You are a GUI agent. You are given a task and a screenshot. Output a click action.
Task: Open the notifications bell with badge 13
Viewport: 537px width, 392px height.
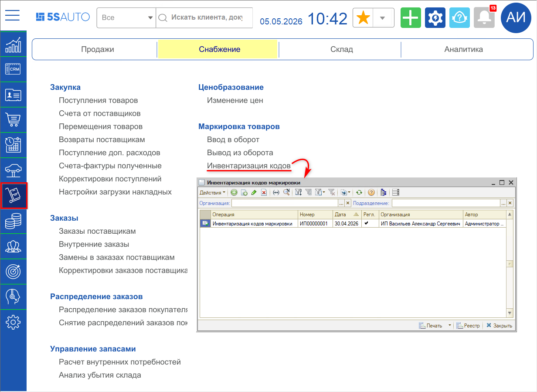485,18
